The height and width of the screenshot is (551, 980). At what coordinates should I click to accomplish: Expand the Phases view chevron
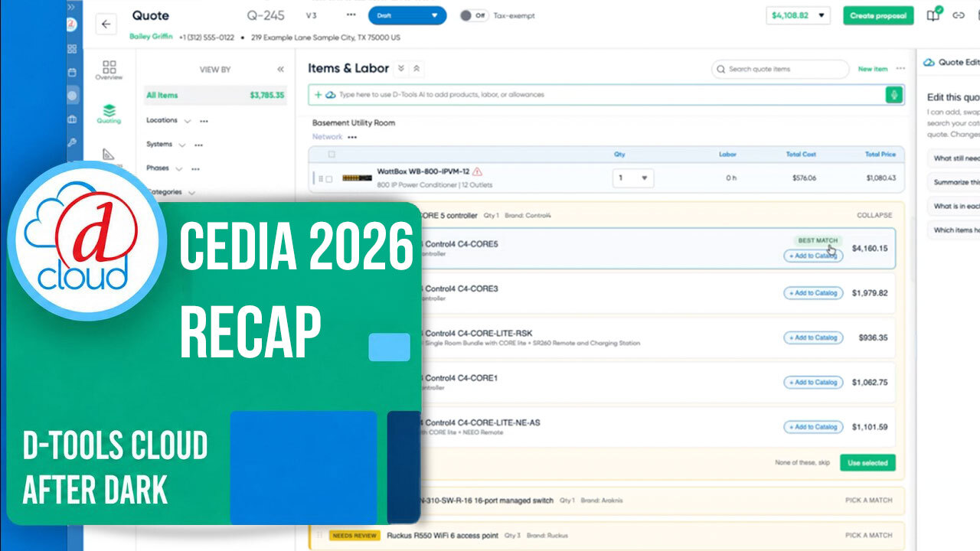pyautogui.click(x=178, y=168)
